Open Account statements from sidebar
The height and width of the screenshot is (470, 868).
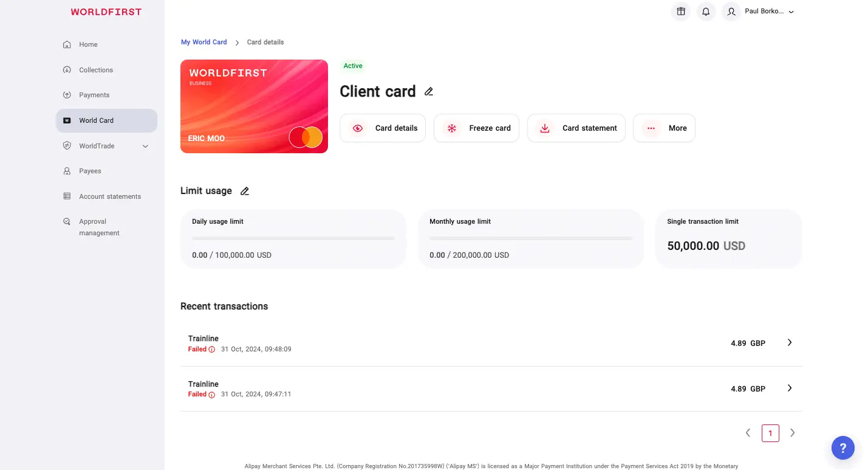(x=109, y=196)
